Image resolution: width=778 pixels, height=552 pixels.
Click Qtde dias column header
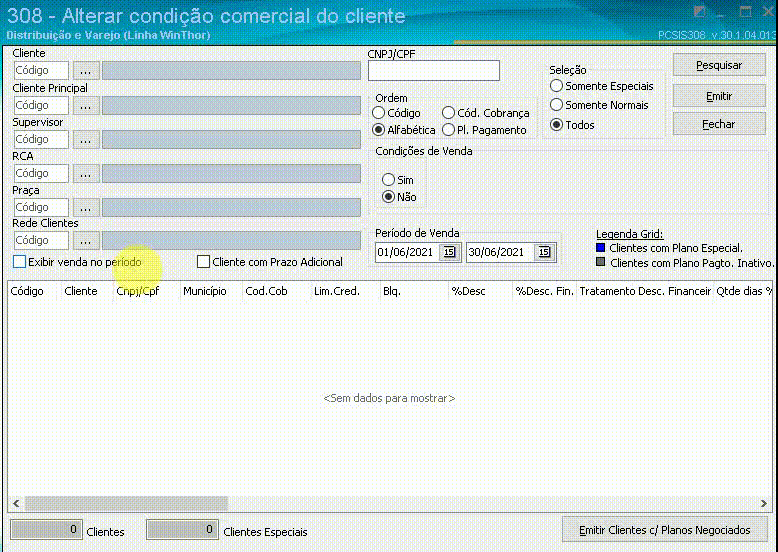[x=743, y=291]
